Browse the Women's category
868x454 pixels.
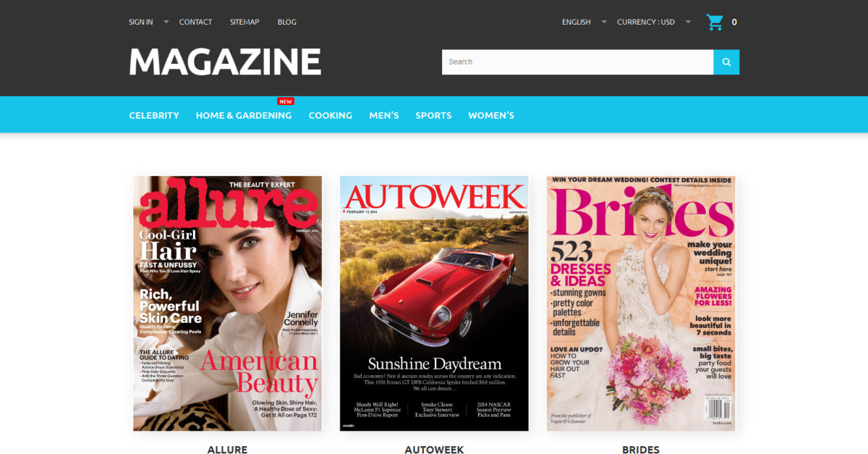click(491, 115)
